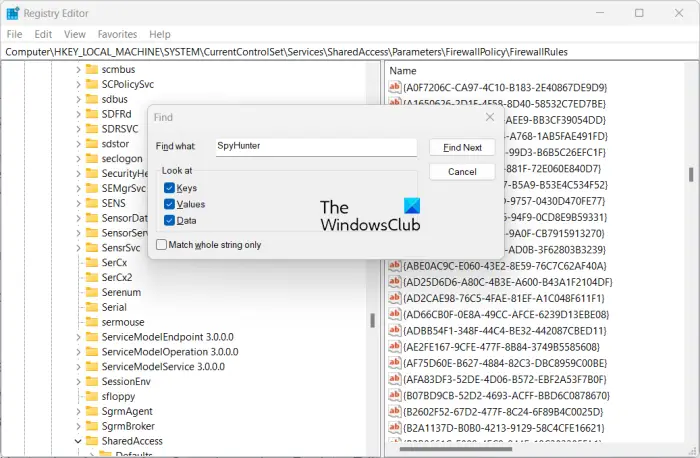Select the sfloppy folder icon
The height and width of the screenshot is (458, 700).
click(92, 396)
